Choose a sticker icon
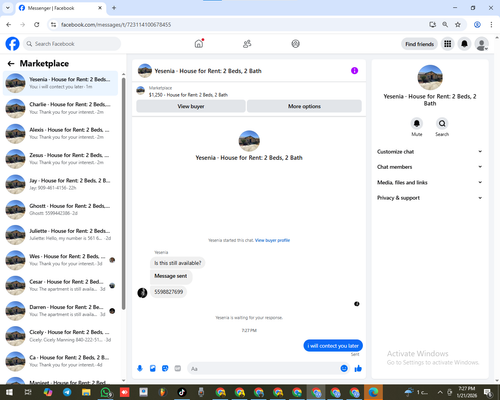Screen dimensions: 500x400 [165, 368]
